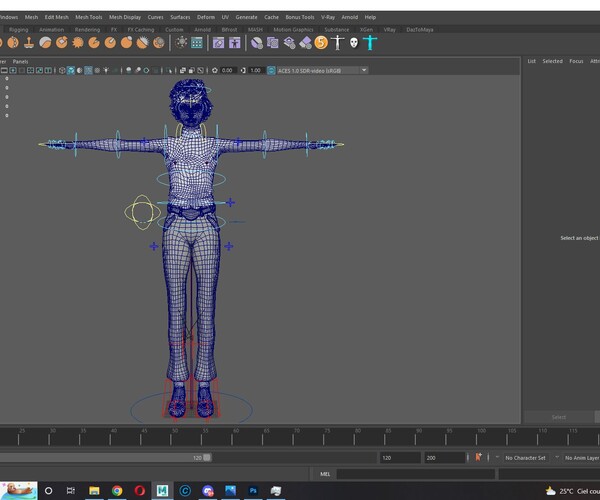Click the MEL script language label
The width and height of the screenshot is (600, 500).
(325, 474)
